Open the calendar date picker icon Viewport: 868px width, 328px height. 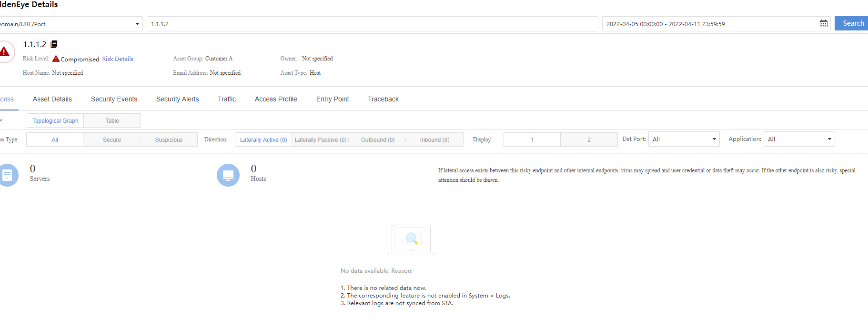click(823, 24)
